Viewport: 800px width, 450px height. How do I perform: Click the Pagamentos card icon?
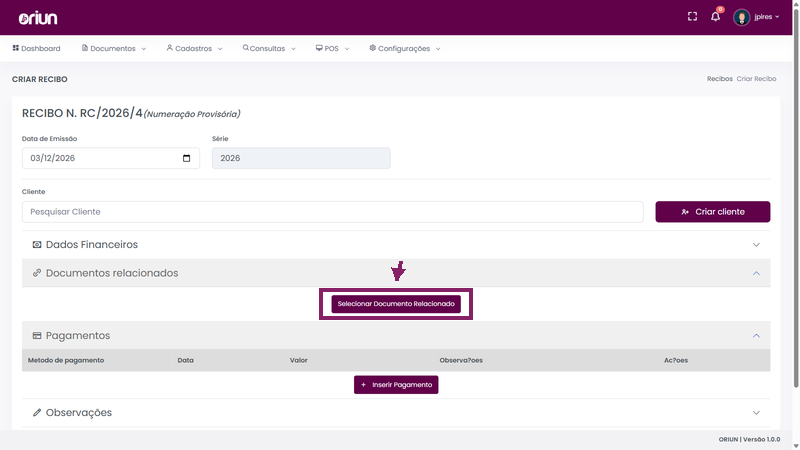click(37, 336)
